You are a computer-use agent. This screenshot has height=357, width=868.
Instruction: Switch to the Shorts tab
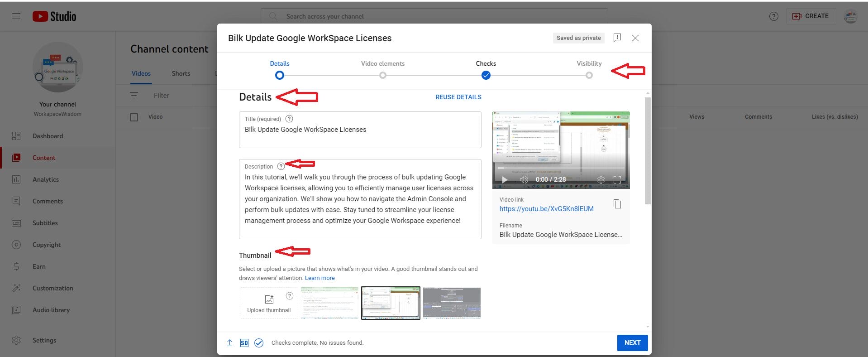[181, 73]
